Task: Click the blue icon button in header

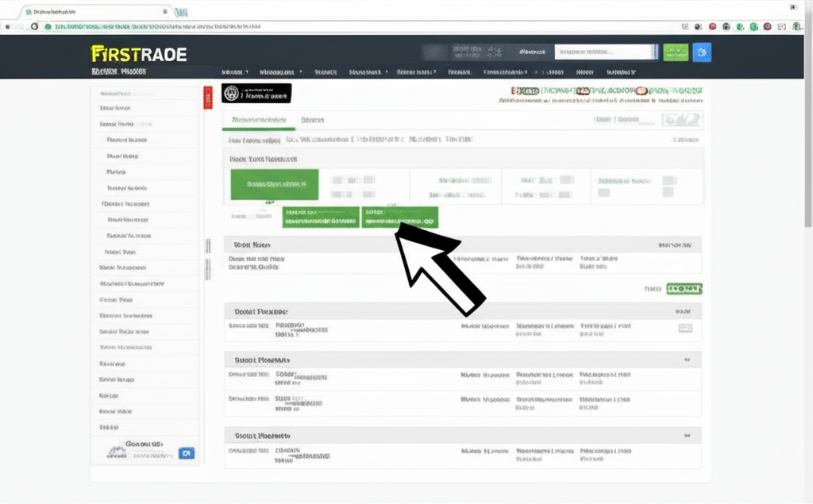Action: 702,52
